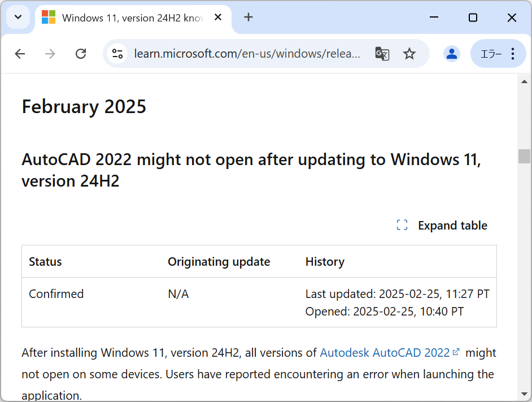
Task: Open a new browser tab
Action: [x=248, y=17]
